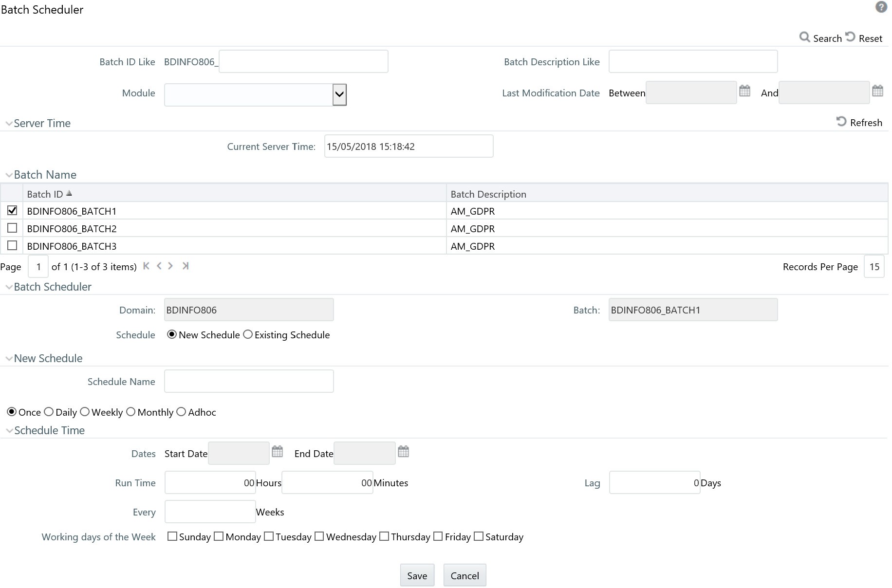Image resolution: width=892 pixels, height=588 pixels.
Task: Click the Start Date field
Action: point(239,453)
